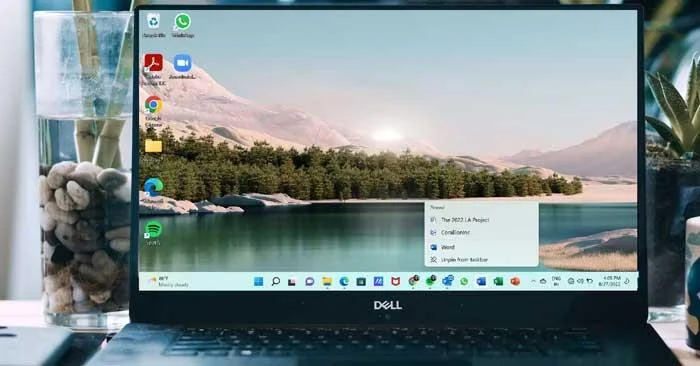Open the volume control in system tray
Screen dimensions: 700x366
pos(580,281)
